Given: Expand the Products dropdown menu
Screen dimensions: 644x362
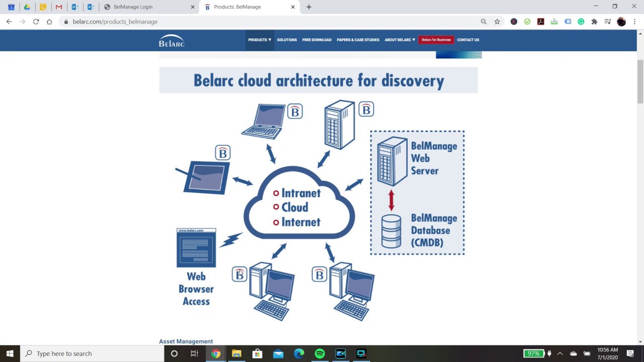Looking at the screenshot, I should [260, 40].
